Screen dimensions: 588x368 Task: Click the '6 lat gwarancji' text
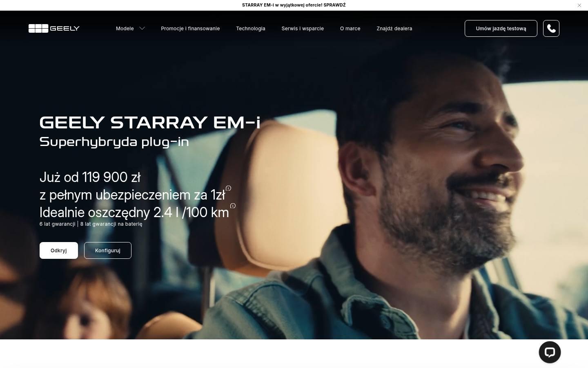58,224
